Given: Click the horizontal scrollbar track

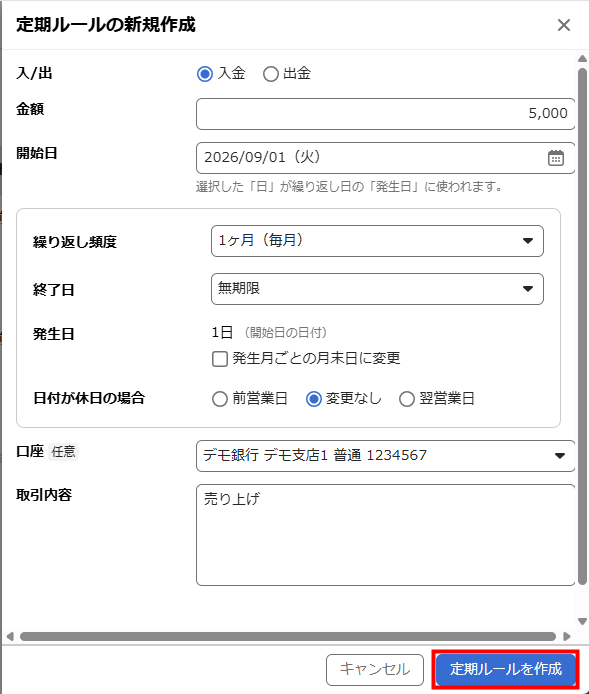Looking at the screenshot, I should [288, 636].
